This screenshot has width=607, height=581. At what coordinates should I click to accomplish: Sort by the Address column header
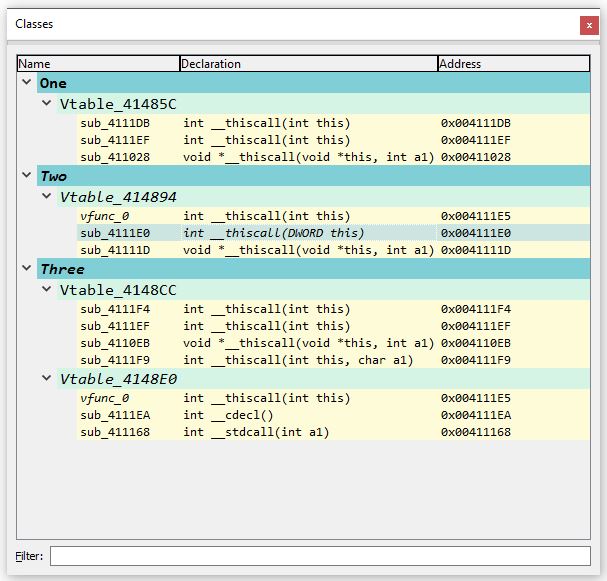[x=514, y=63]
